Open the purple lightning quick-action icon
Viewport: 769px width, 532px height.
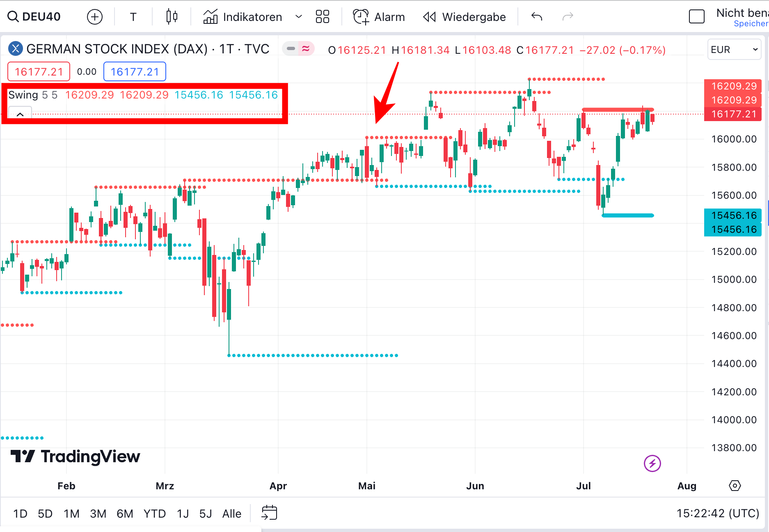652,463
